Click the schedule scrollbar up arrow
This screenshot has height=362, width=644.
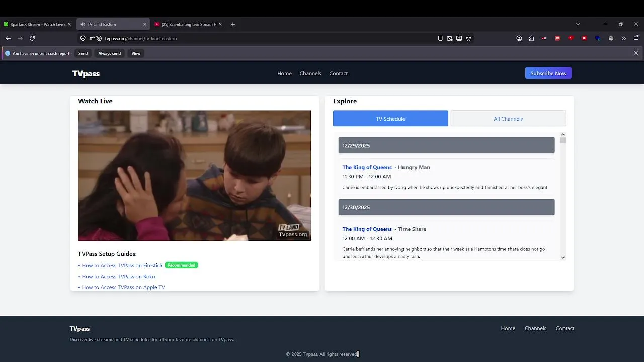click(x=563, y=135)
